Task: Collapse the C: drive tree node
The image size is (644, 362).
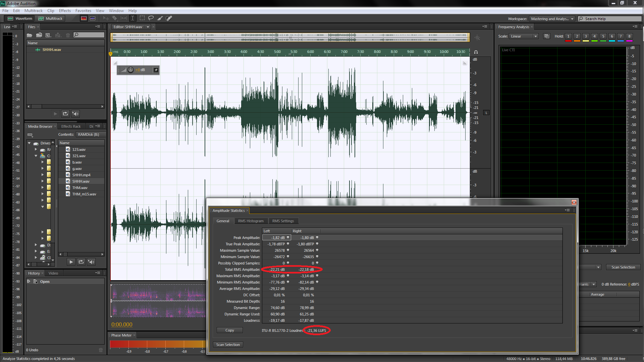Action: (x=36, y=156)
